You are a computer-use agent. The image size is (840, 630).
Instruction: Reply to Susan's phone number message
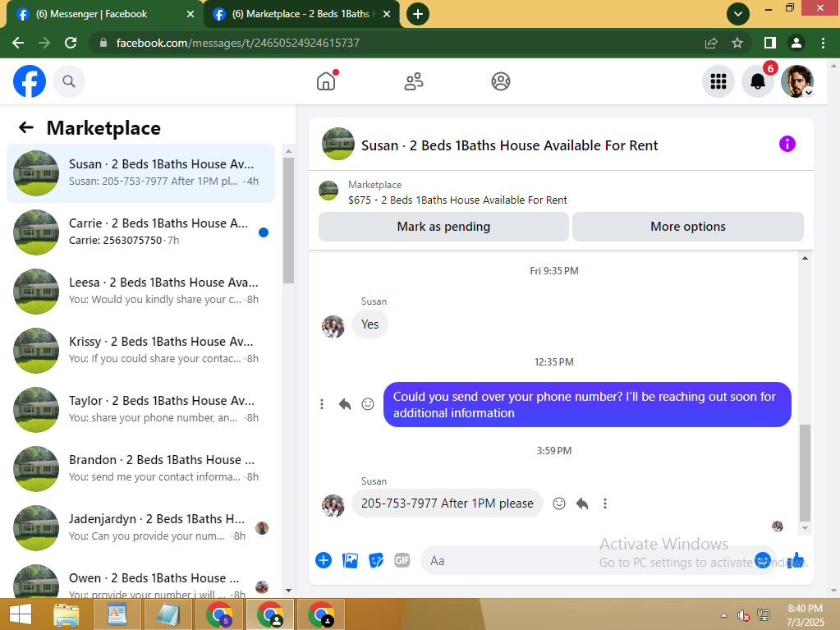click(582, 504)
